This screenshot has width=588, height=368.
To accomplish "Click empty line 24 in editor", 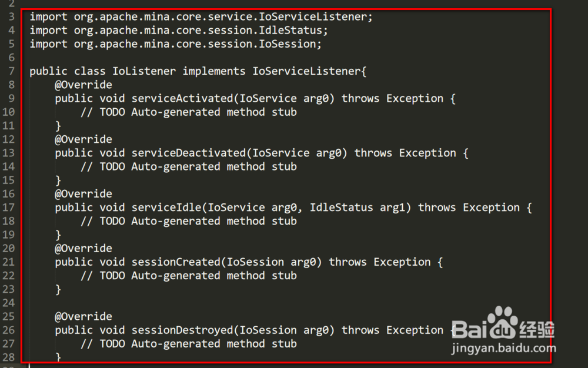I will [285, 303].
